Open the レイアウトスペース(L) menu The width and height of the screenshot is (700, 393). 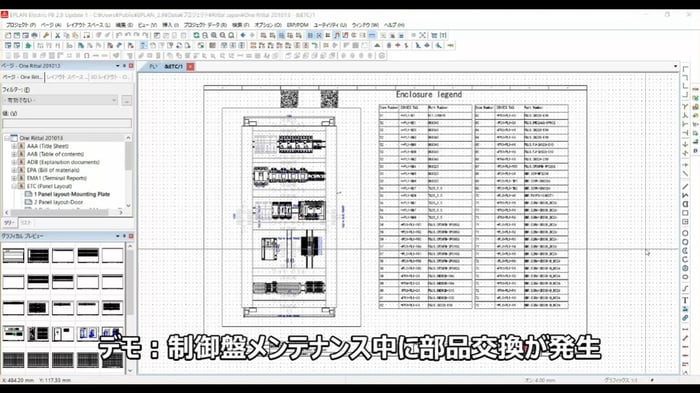point(88,25)
